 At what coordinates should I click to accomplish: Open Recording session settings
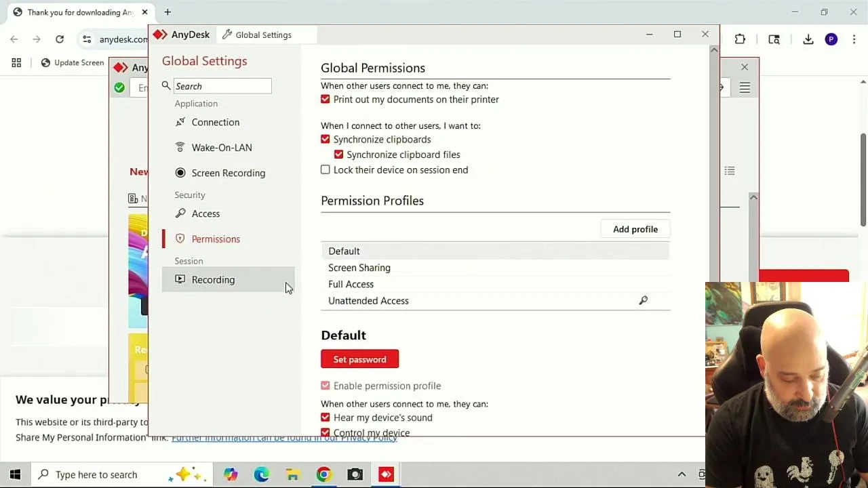click(228, 279)
